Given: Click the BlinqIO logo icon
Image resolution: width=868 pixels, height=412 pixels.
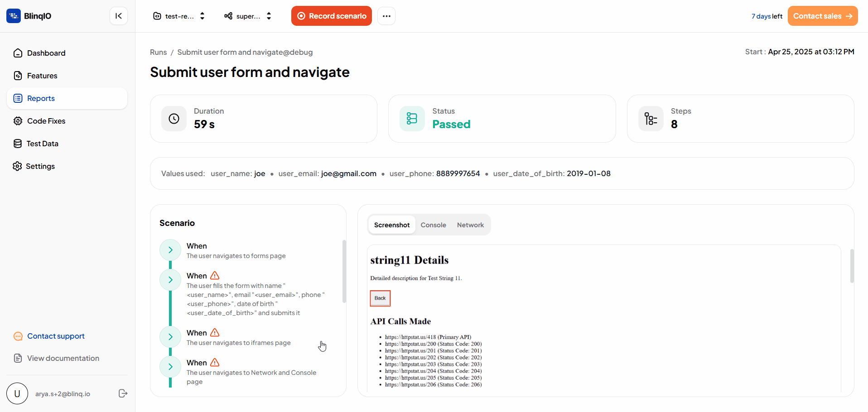Looking at the screenshot, I should pyautogui.click(x=14, y=16).
